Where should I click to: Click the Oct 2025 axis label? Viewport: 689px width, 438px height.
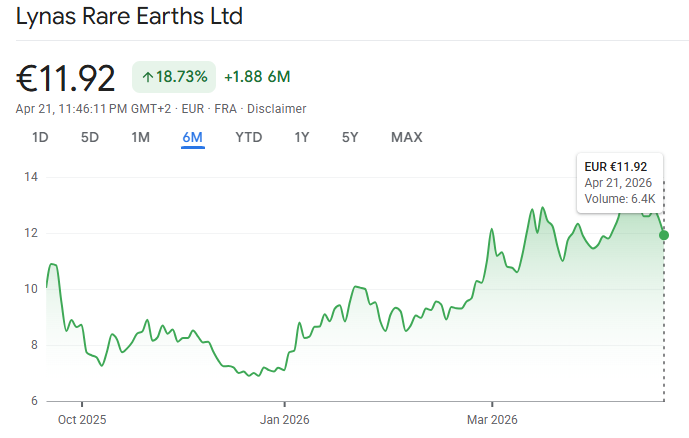pyautogui.click(x=82, y=420)
